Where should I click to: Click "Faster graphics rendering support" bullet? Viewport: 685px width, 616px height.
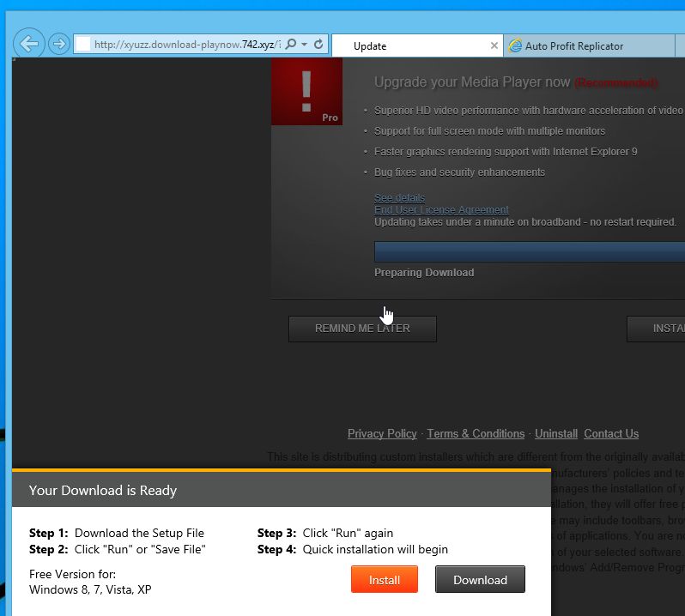pos(506,152)
